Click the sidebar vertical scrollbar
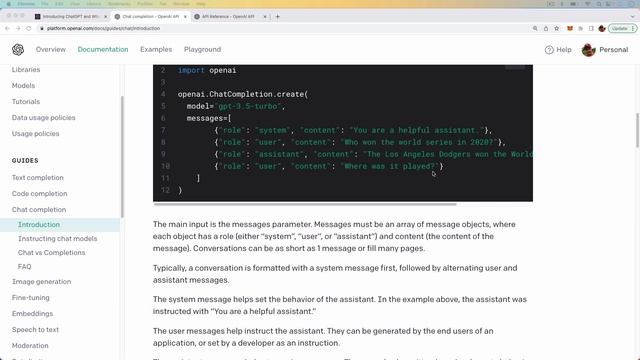This screenshot has width=640, height=360. point(122,157)
